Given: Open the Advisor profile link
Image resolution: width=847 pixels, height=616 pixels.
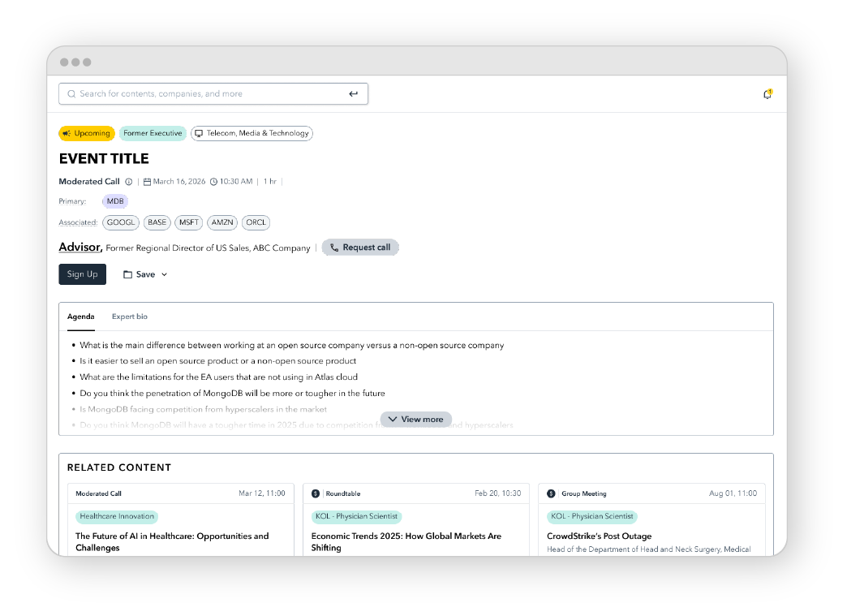Looking at the screenshot, I should point(80,247).
